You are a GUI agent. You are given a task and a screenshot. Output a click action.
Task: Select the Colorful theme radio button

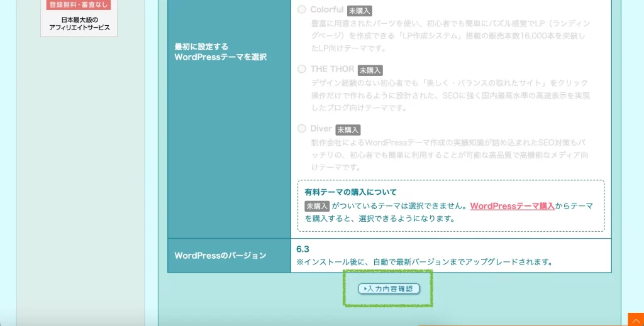[302, 9]
